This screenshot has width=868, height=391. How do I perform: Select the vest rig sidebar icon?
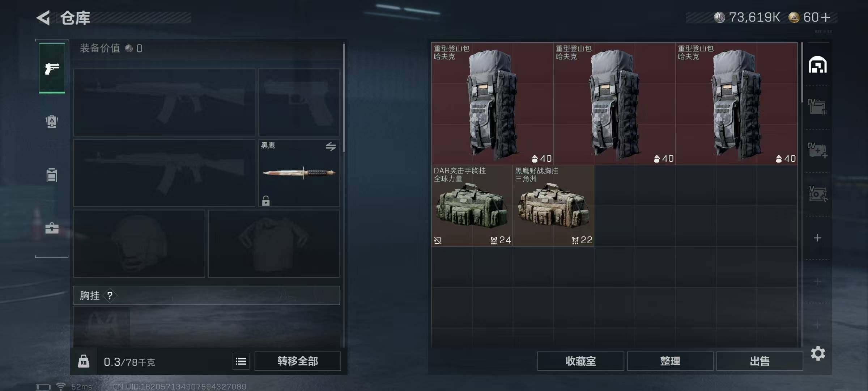click(x=52, y=175)
